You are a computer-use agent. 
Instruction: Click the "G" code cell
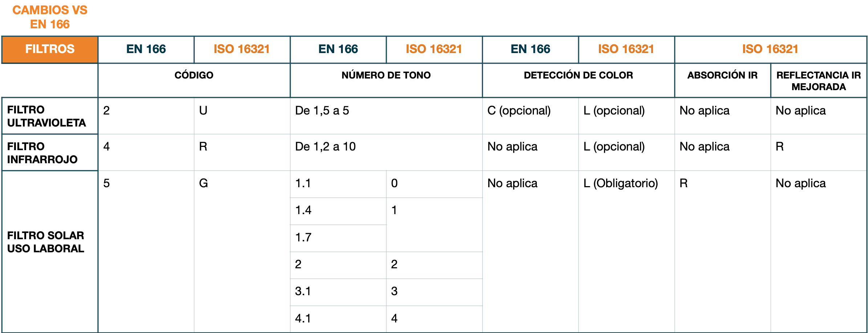(x=203, y=183)
